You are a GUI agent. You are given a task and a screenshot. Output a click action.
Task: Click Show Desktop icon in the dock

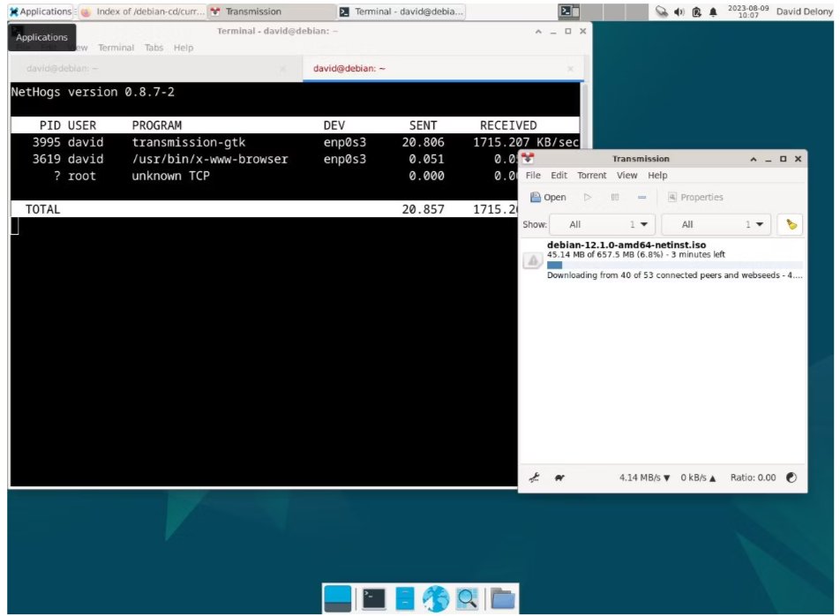click(337, 598)
